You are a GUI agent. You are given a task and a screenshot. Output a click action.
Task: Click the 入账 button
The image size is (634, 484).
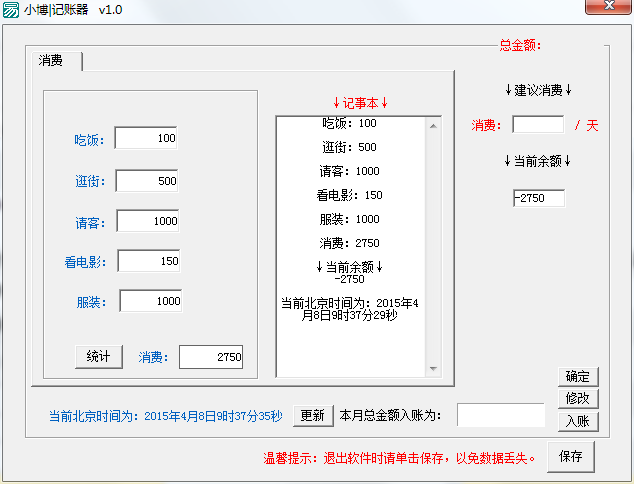coord(578,421)
